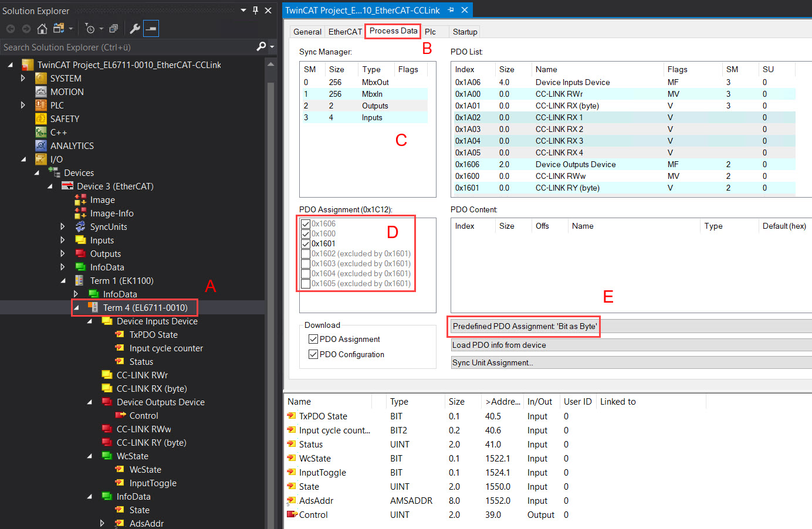
Task: Click Sync Unit Assignment button
Action: [x=631, y=362]
